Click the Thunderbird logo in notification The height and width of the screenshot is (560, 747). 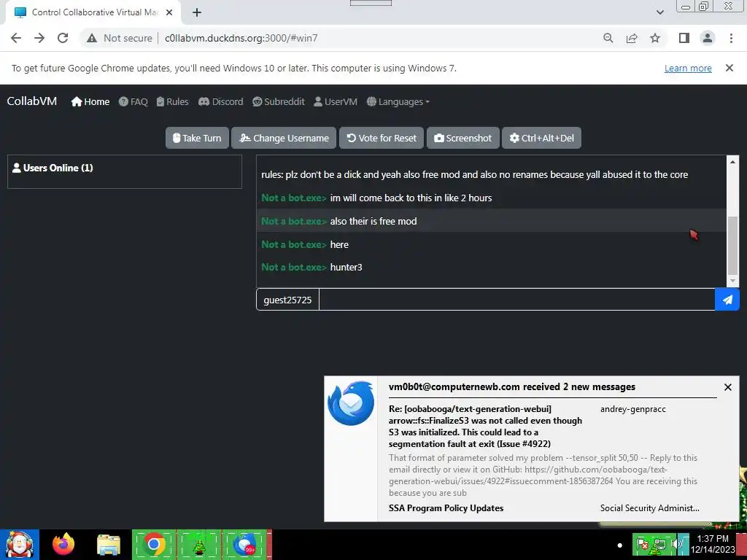pos(351,403)
